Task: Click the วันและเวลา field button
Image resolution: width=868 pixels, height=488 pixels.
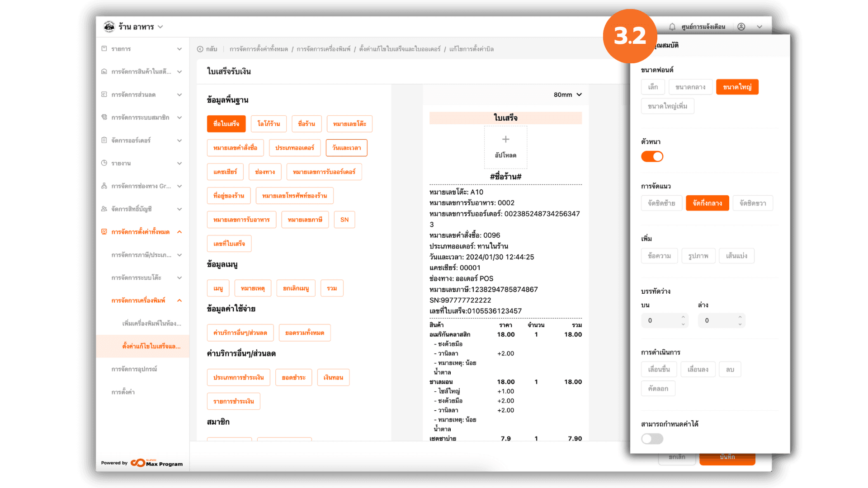Action: (x=346, y=148)
